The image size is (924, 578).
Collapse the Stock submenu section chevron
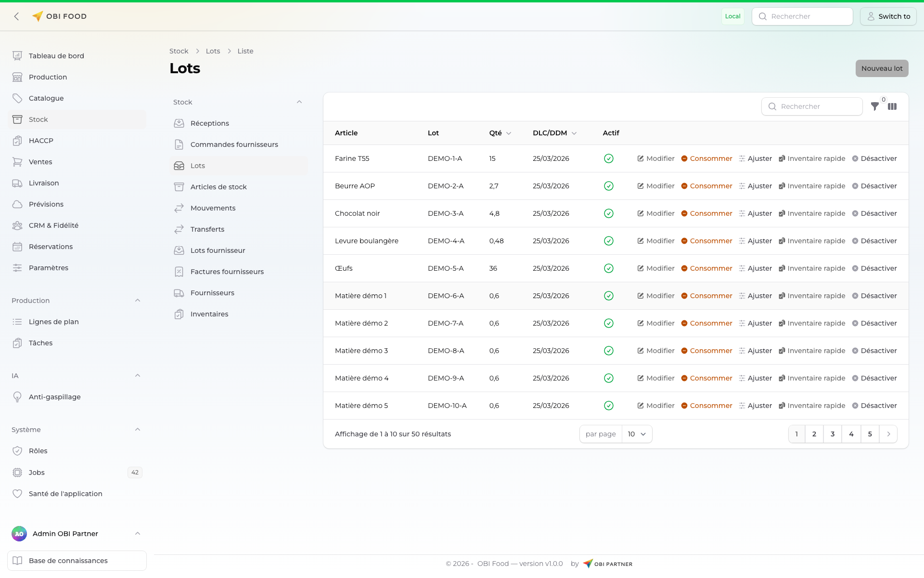[x=299, y=102]
